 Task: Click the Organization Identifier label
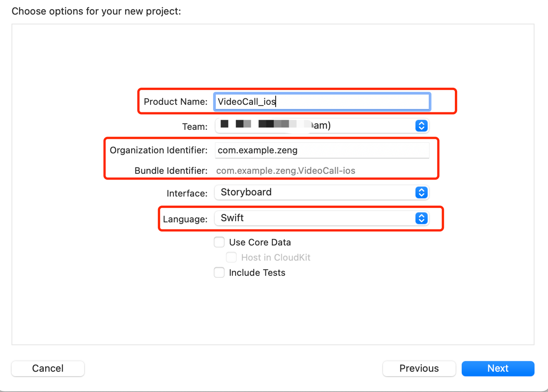tap(159, 150)
